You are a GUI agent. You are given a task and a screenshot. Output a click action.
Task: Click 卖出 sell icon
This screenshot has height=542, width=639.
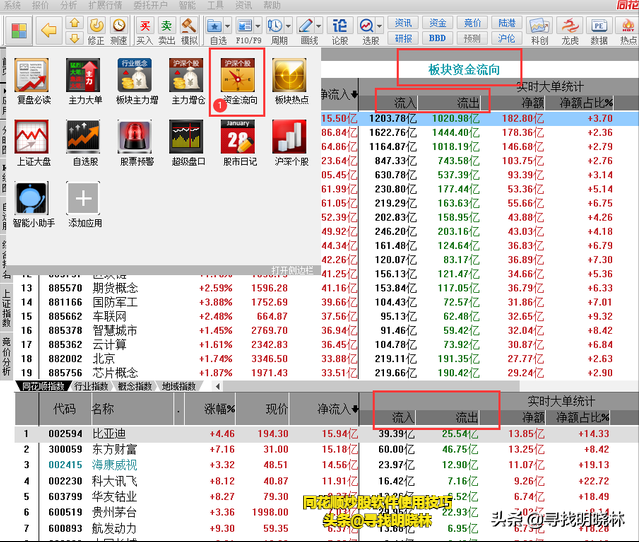tap(166, 31)
